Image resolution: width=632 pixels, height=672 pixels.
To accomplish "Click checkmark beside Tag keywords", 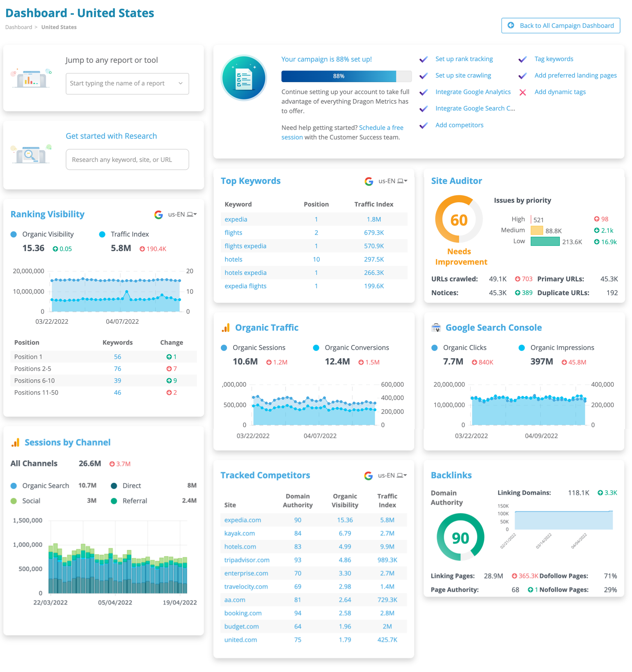I will pos(522,59).
